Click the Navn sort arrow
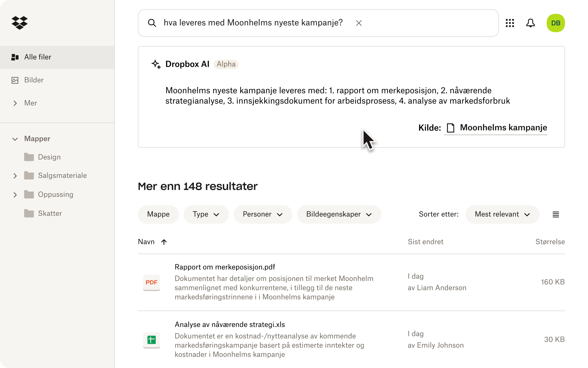Screen dimensions: 588x368 (164, 242)
